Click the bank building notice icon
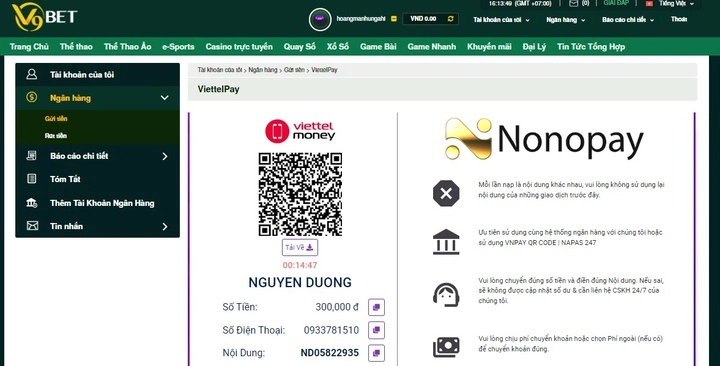 tap(446, 242)
